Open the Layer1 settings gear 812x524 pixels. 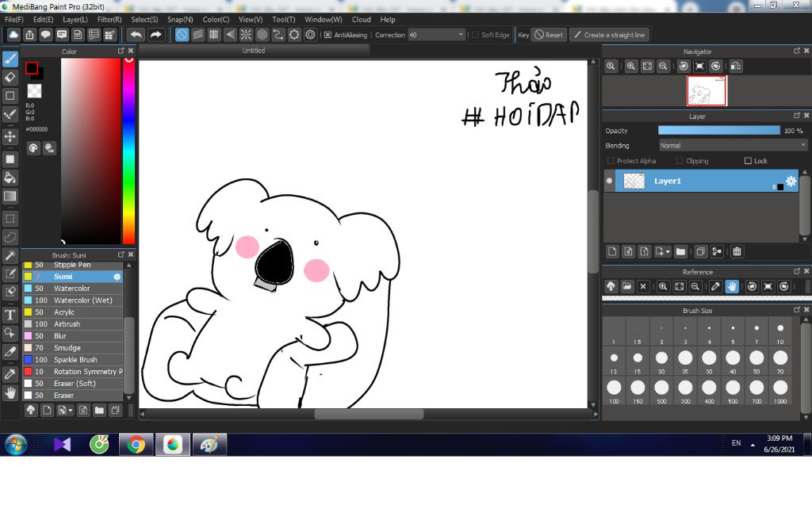point(791,181)
